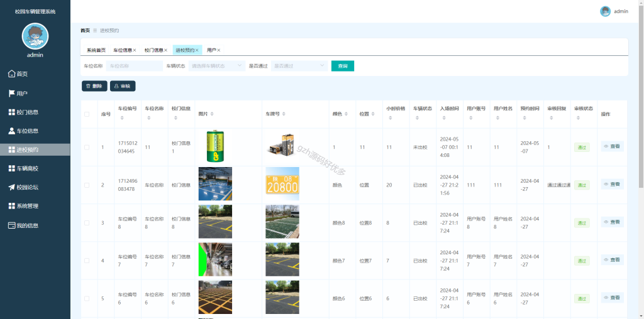This screenshot has width=644, height=319.
Task: Click the 通过通过通 review reply link
Action: (x=558, y=185)
